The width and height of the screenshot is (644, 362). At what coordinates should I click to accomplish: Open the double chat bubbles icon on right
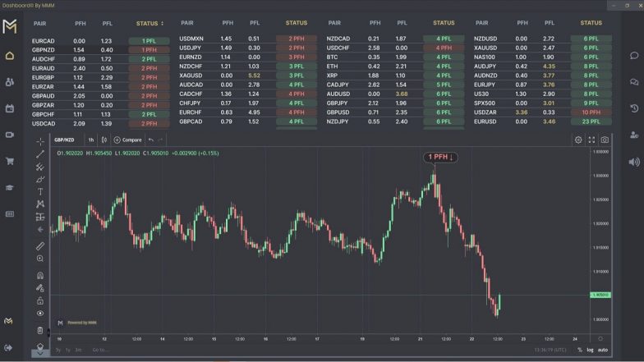634,82
